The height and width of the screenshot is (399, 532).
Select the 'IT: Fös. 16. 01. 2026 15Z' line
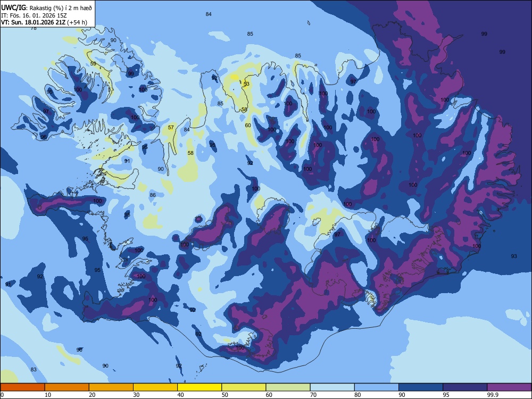pyautogui.click(x=34, y=15)
